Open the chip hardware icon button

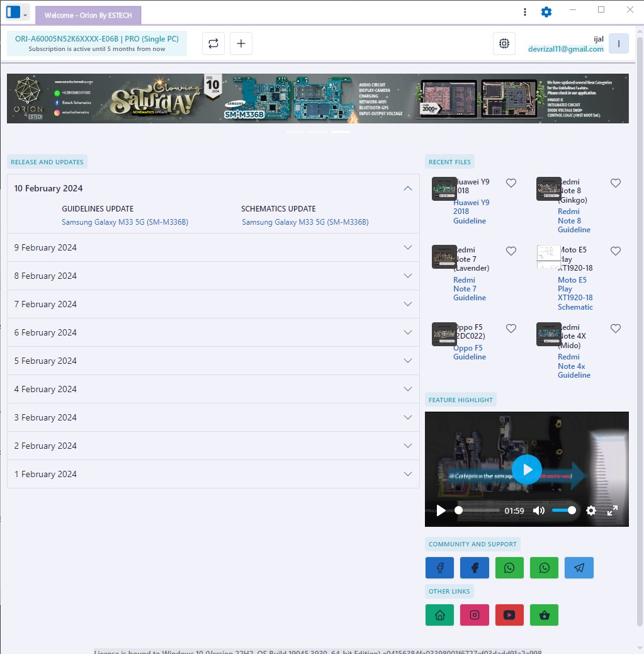[504, 43]
